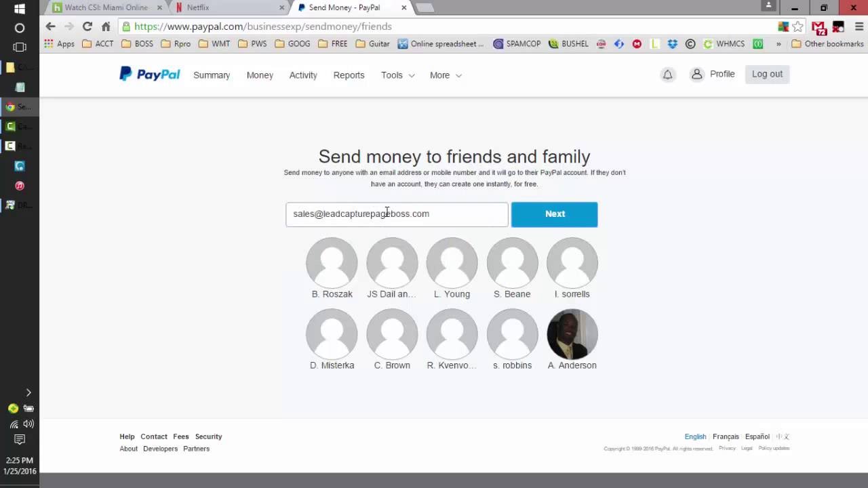Screen dimensions: 868x488
Task: Open the Fees footer link
Action: tap(180, 436)
